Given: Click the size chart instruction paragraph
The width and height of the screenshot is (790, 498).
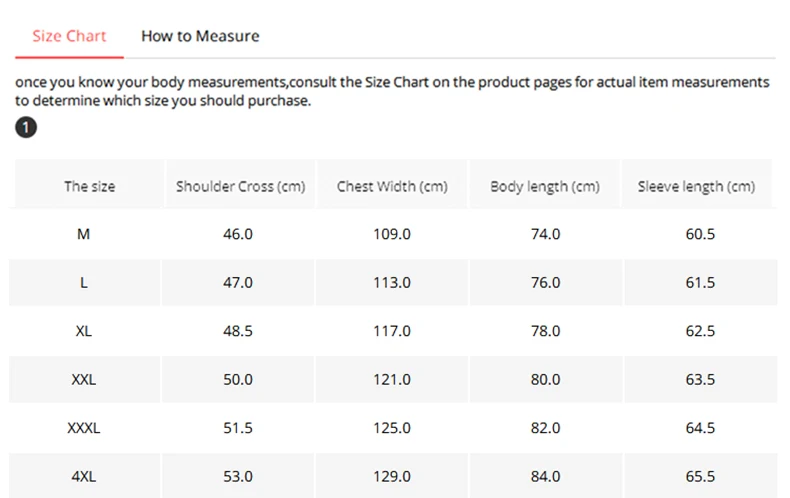Looking at the screenshot, I should point(392,91).
